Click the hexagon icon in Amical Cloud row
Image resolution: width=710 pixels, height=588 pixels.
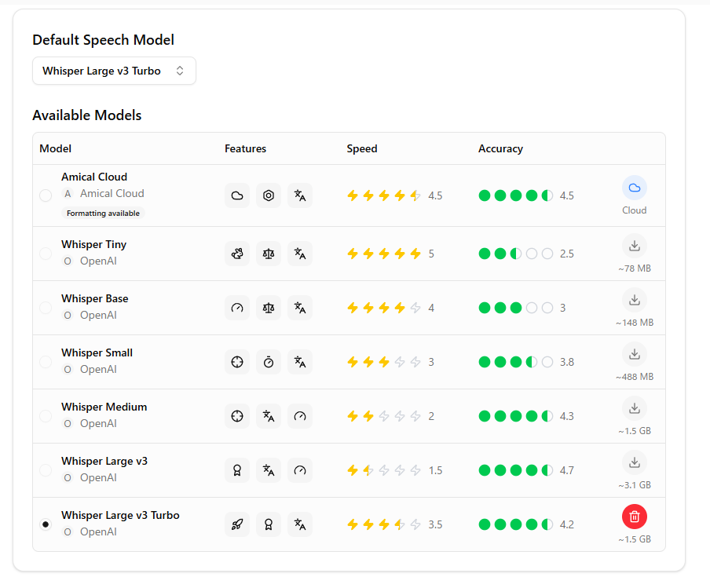coord(269,195)
